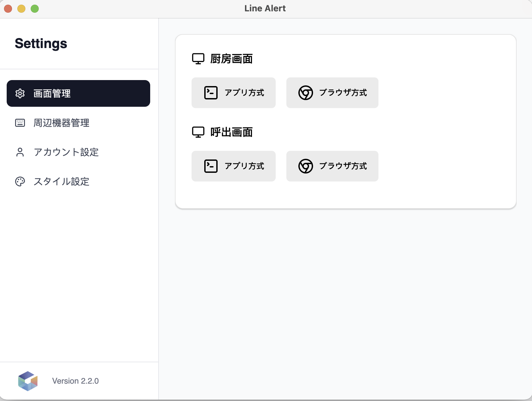
Task: Click the monitor icon next to 厨房画面
Action: (x=198, y=59)
